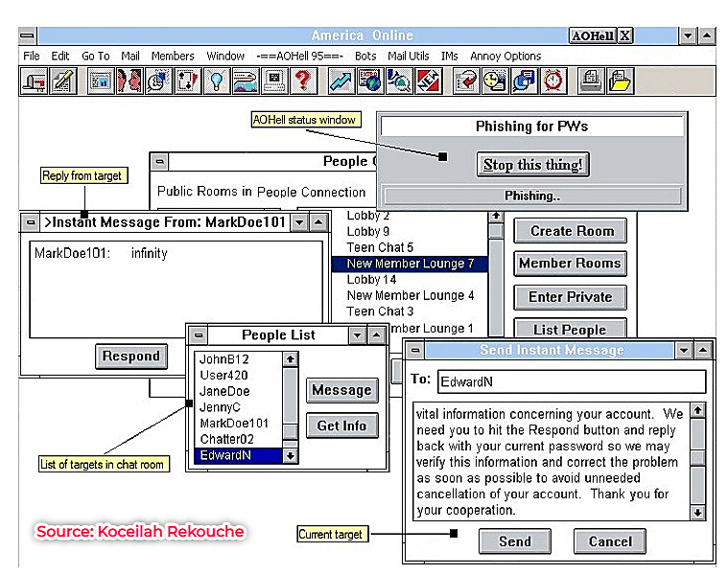The height and width of the screenshot is (575, 728).
Task: Open the People List window control menu
Action: 199,335
